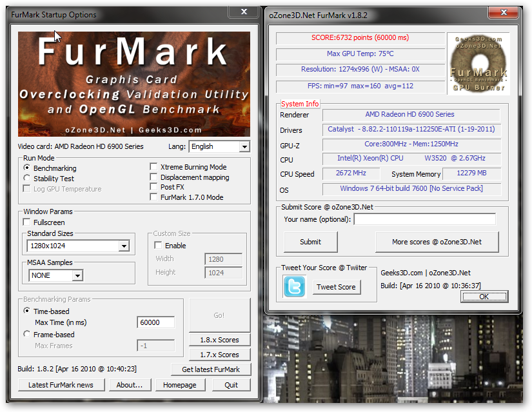This screenshot has width=532, height=412.
Task: Click the Tweet Score button
Action: tap(336, 287)
